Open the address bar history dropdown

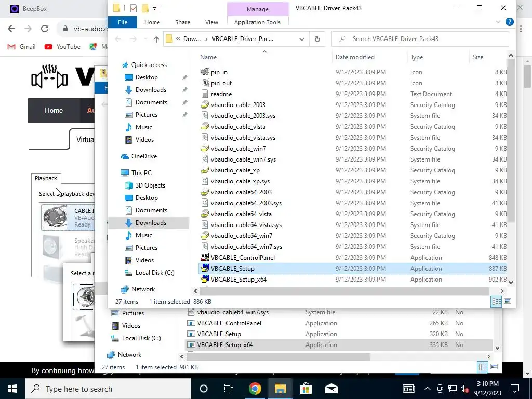(x=302, y=39)
